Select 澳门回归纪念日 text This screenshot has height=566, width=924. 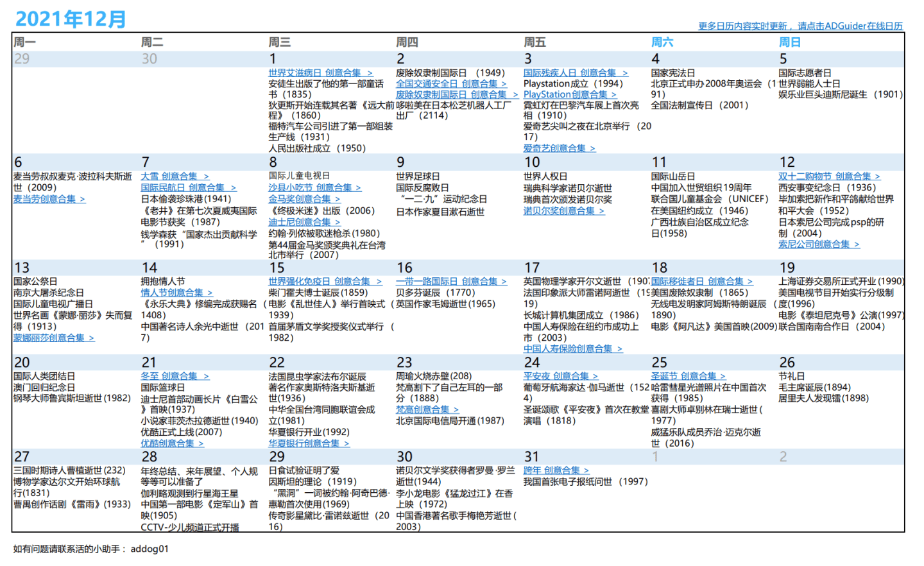44,387
